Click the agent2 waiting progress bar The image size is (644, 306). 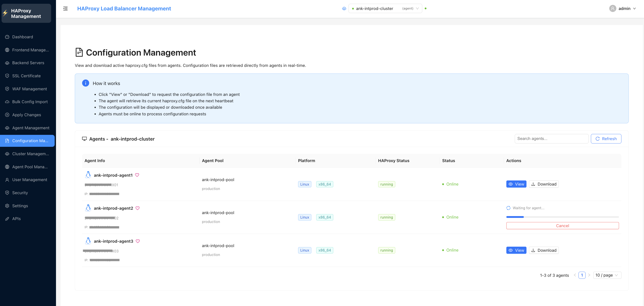563,217
